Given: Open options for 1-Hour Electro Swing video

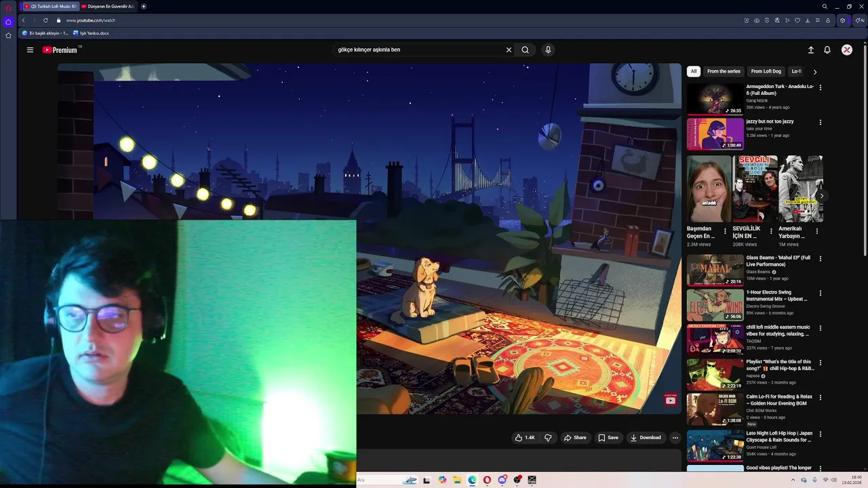Looking at the screenshot, I should point(821,293).
